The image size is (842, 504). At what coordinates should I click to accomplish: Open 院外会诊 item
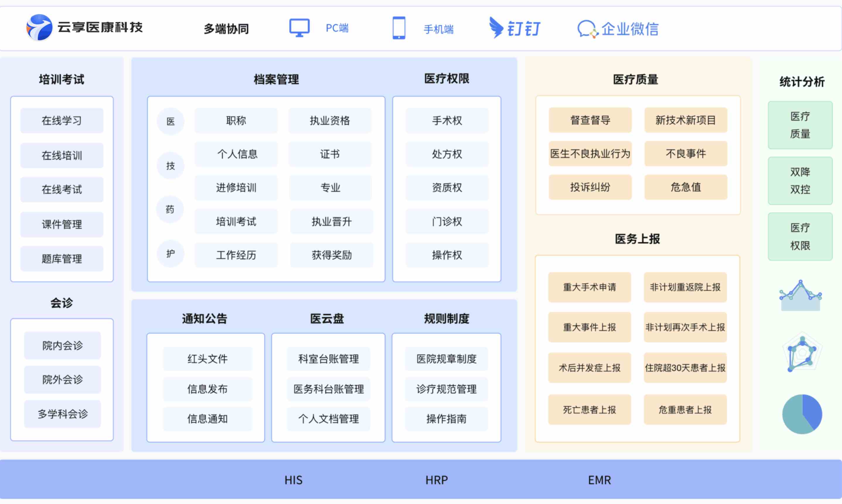coord(62,379)
